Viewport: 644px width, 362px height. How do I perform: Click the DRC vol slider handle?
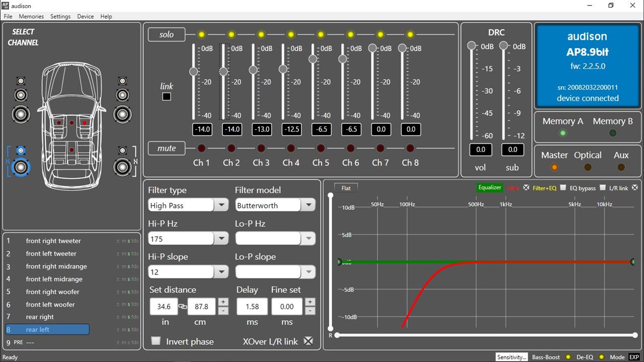(x=471, y=46)
